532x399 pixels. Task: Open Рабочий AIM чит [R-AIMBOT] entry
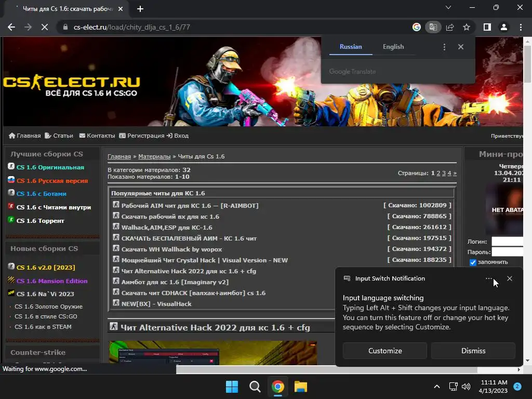tap(190, 206)
